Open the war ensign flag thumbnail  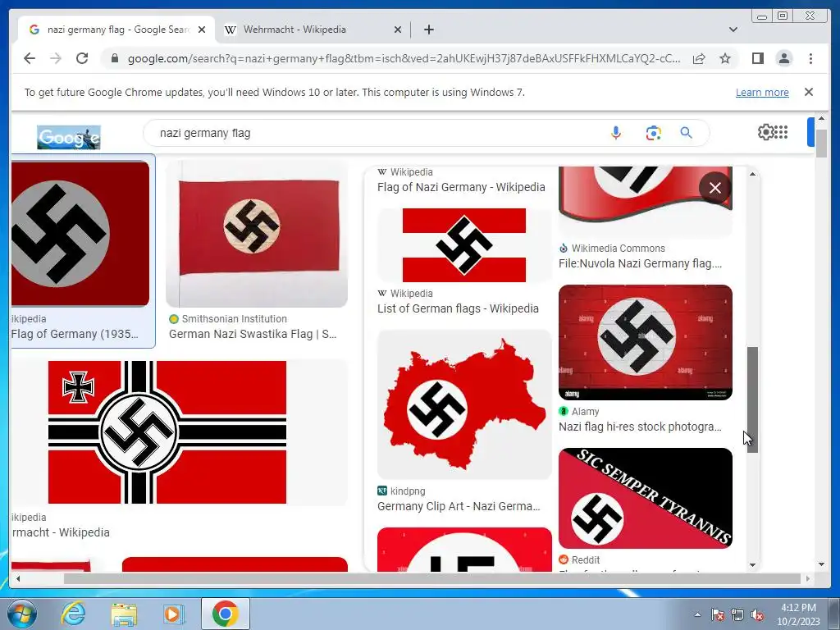pos(167,431)
